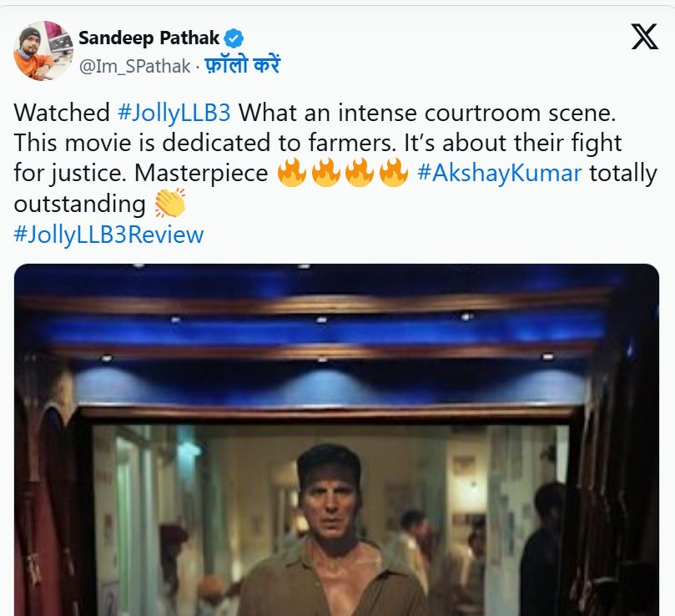
Task: Open the #JollyLLB3Review hashtag
Action: (109, 235)
